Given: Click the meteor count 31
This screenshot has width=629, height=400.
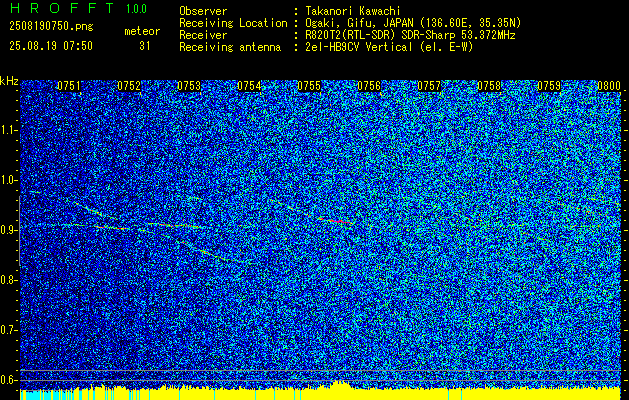Looking at the screenshot, I should [x=145, y=46].
